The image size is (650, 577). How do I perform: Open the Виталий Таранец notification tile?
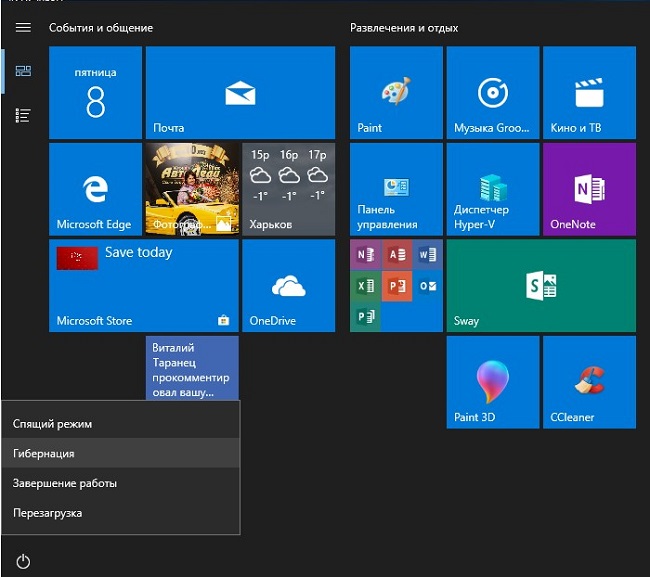pyautogui.click(x=192, y=368)
